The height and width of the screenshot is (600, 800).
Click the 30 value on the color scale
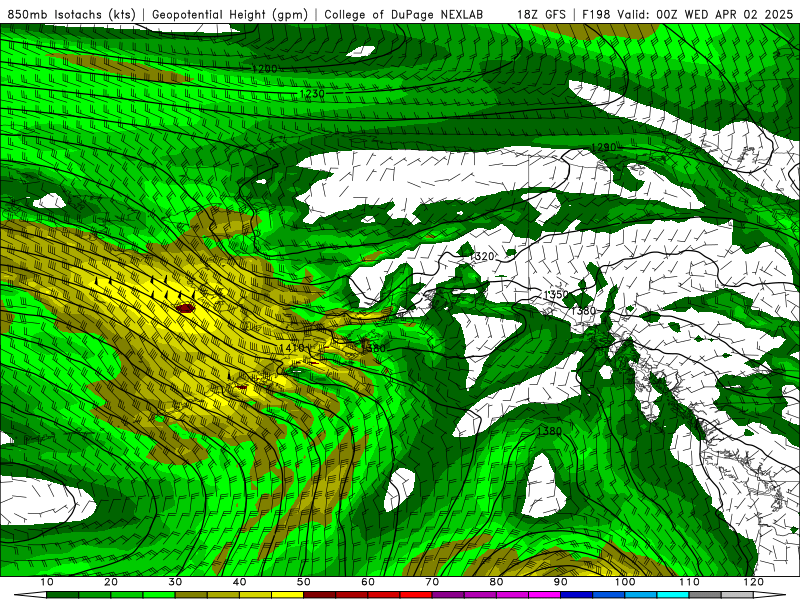point(175,582)
